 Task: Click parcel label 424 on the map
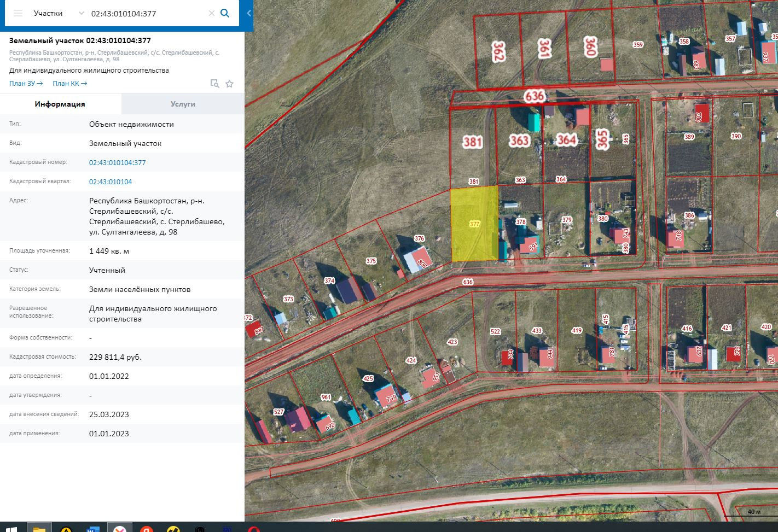(x=411, y=361)
